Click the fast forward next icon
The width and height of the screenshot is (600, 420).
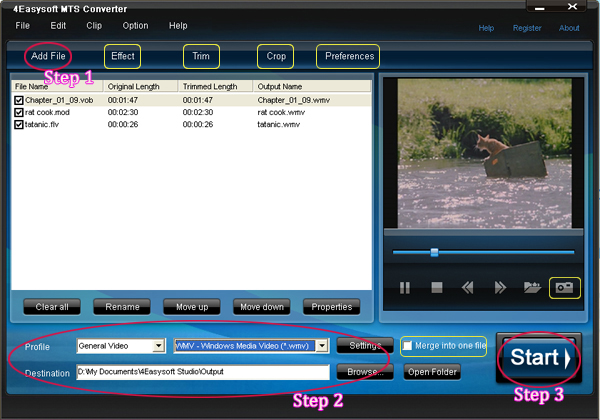coord(500,288)
